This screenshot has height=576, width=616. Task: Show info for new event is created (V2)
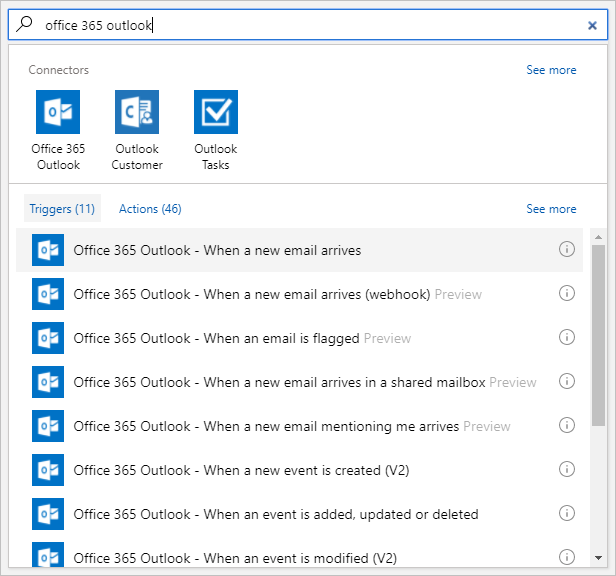click(566, 469)
